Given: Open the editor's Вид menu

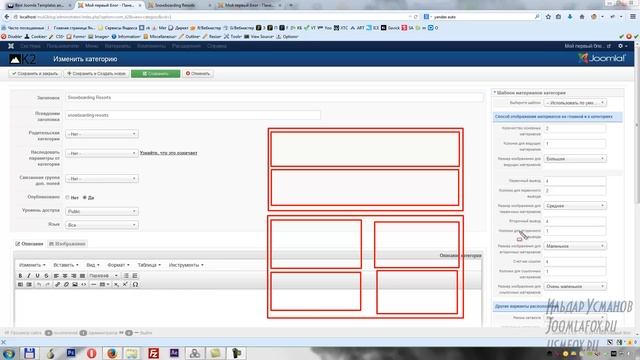Looking at the screenshot, I should click(x=93, y=265).
